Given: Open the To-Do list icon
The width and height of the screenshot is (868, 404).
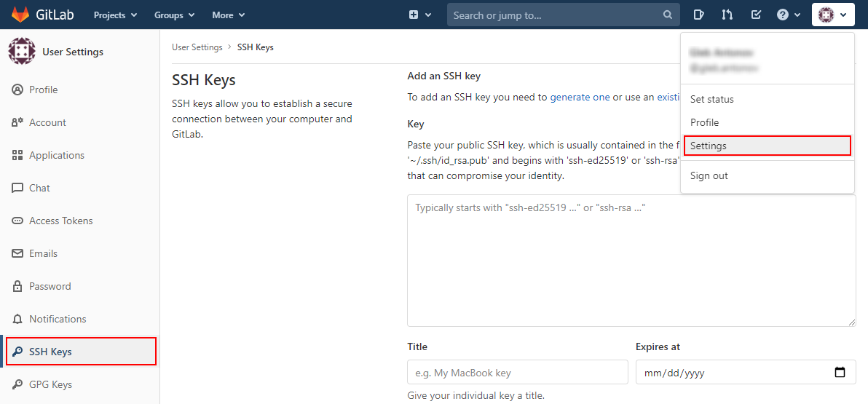Looking at the screenshot, I should coord(756,15).
